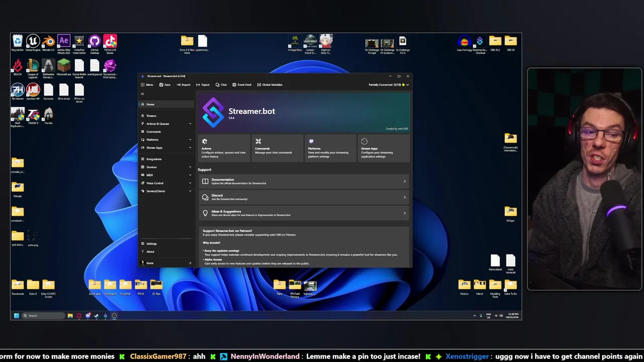Screen dimensions: 644x362
Task: Select the 7th Heaven desktop shortcut
Action: 18,92
